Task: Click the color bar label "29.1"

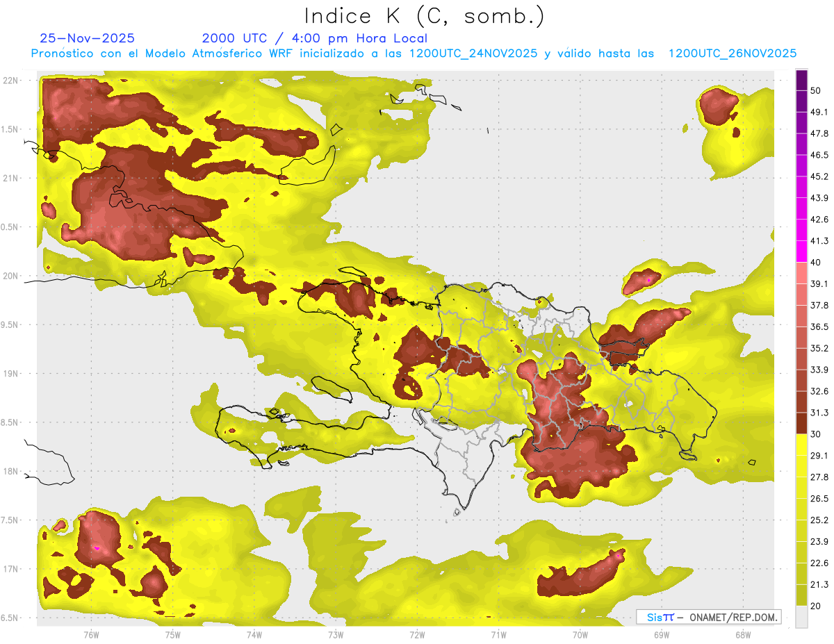Action: [x=819, y=456]
